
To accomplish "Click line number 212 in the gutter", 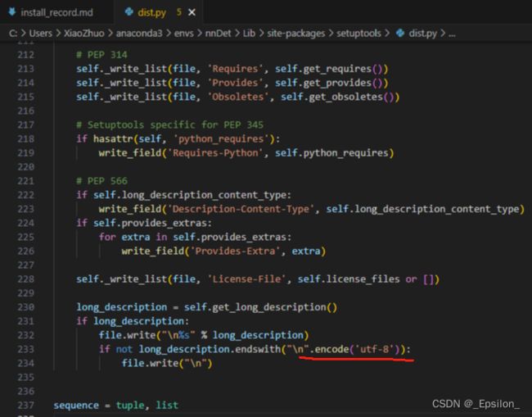I will (26, 55).
